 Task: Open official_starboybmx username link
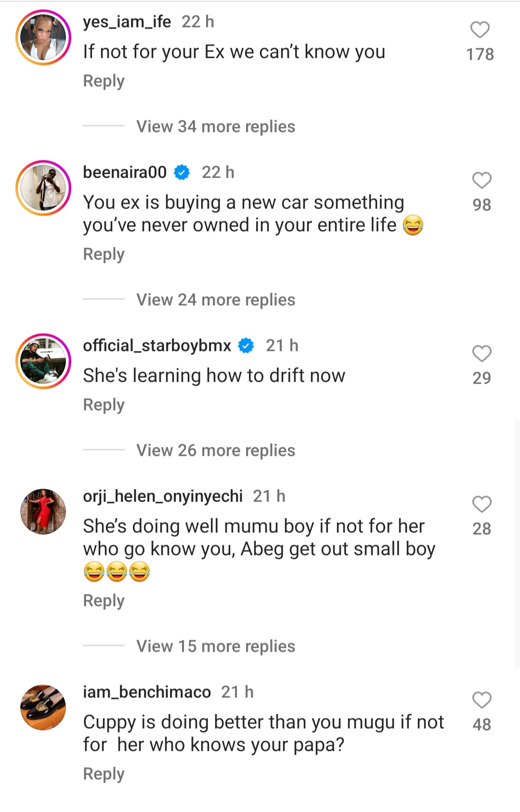pos(157,346)
